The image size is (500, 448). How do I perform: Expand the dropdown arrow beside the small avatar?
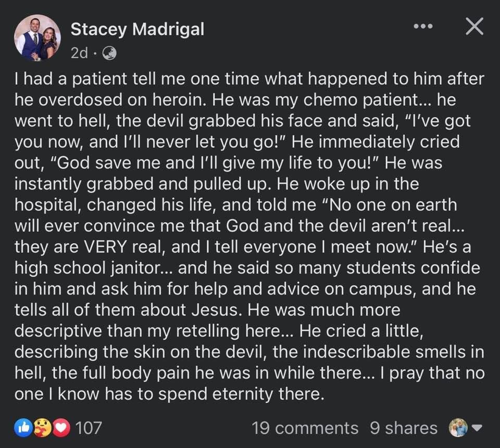pyautogui.click(x=477, y=428)
